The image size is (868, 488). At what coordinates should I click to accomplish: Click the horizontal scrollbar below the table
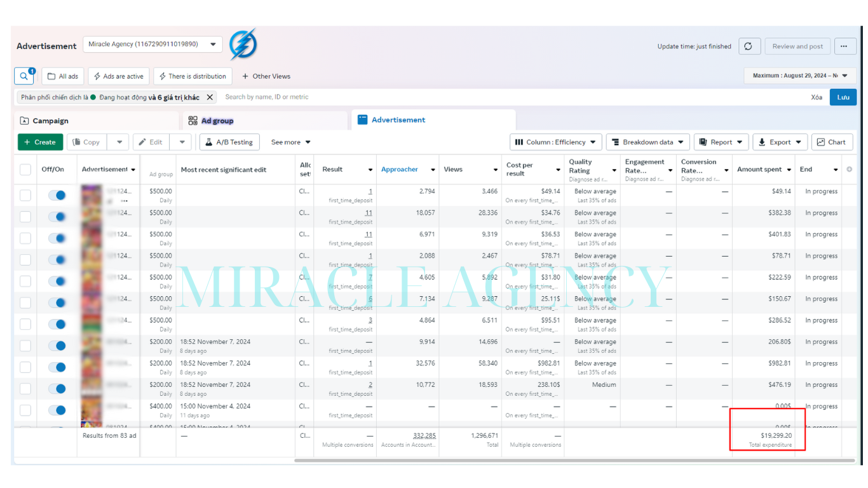[x=574, y=460]
